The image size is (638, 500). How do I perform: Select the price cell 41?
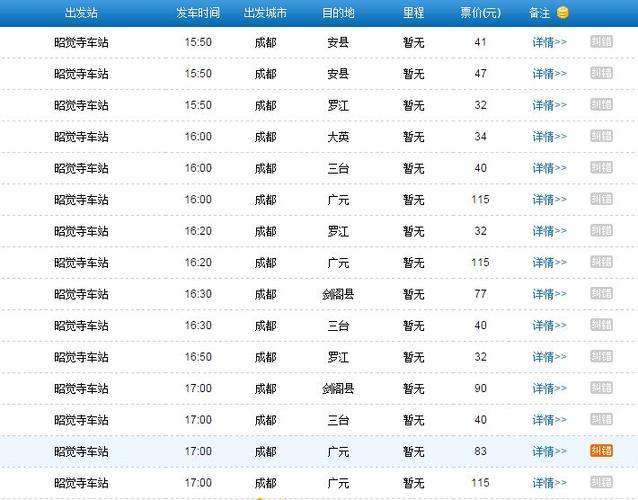[x=481, y=42]
